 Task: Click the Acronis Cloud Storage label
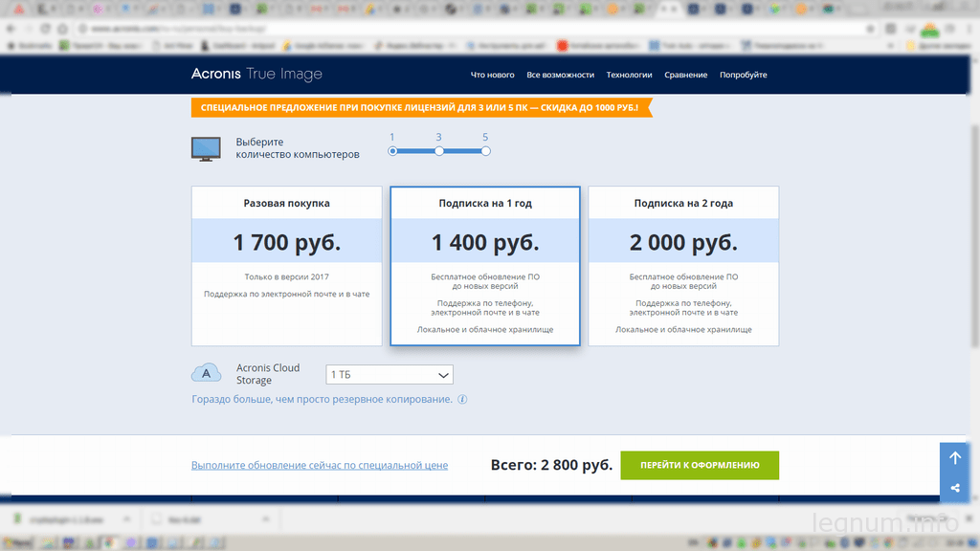click(x=268, y=374)
